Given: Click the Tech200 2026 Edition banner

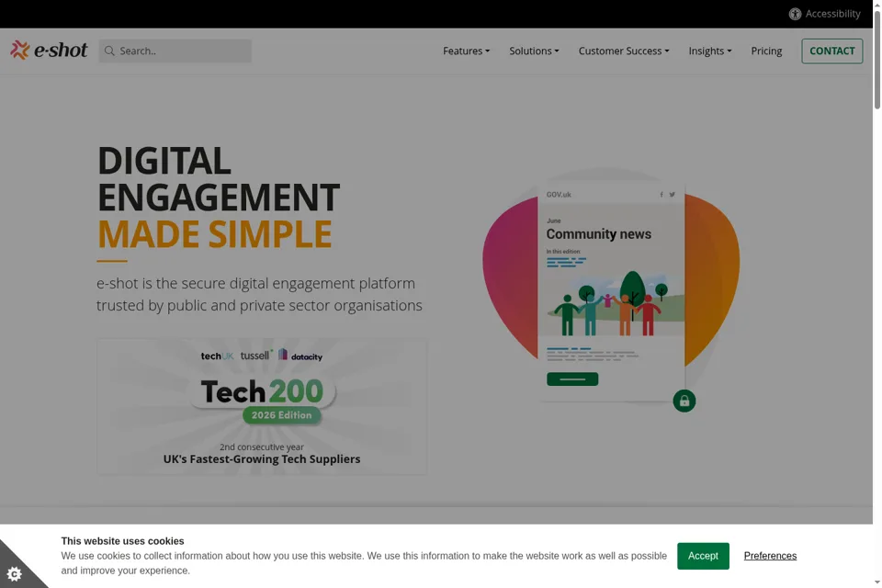Looking at the screenshot, I should pos(262,406).
